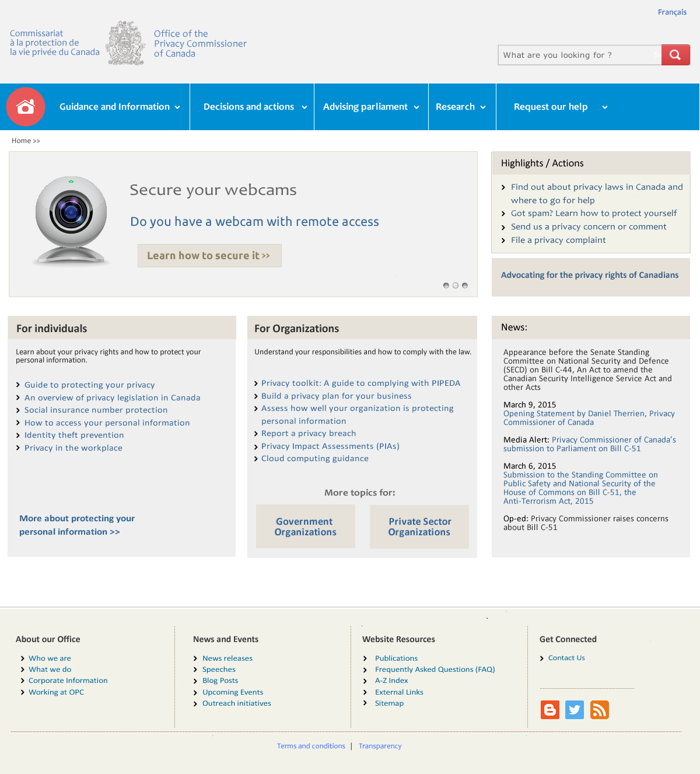Select the first carousel indicator dot
Viewport: 700px width, 774px height.
(x=446, y=285)
